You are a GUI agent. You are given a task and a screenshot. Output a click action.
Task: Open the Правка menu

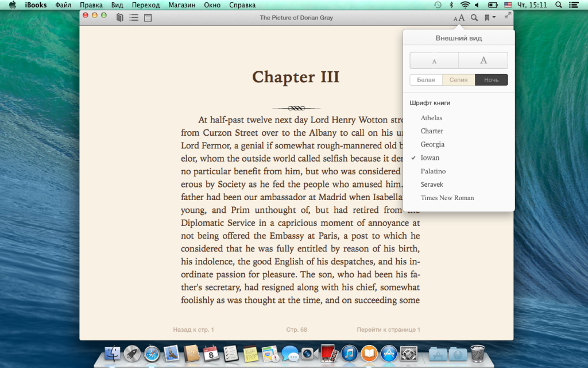click(x=91, y=5)
